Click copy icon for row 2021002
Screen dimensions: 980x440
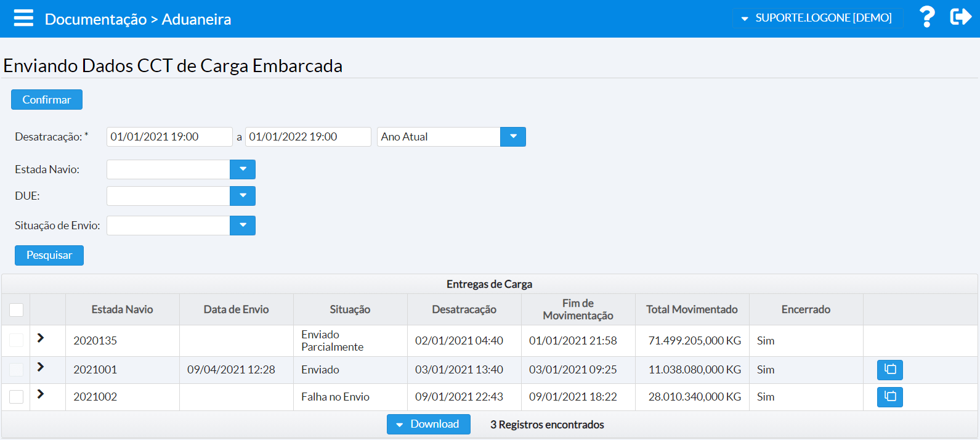(x=889, y=397)
